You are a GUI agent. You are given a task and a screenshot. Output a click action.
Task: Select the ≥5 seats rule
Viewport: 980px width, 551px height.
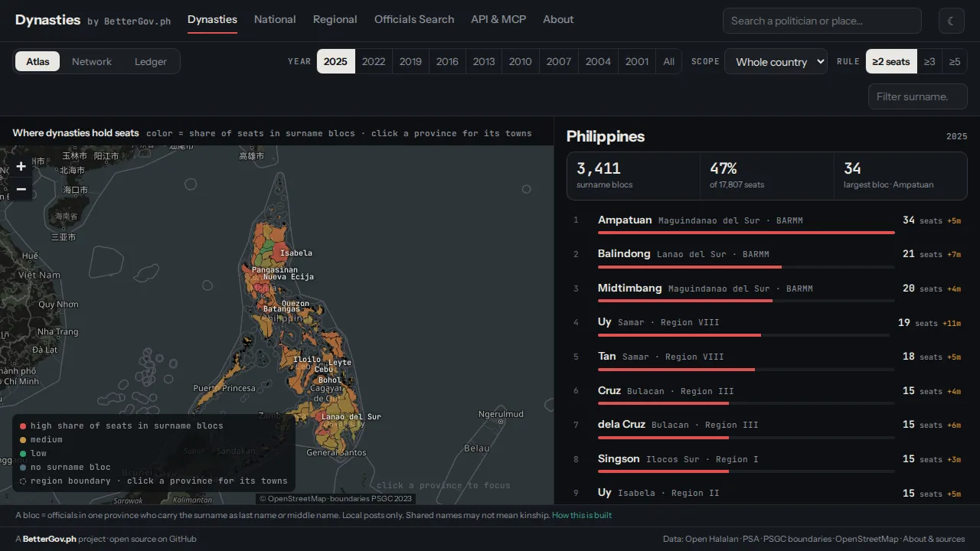955,61
